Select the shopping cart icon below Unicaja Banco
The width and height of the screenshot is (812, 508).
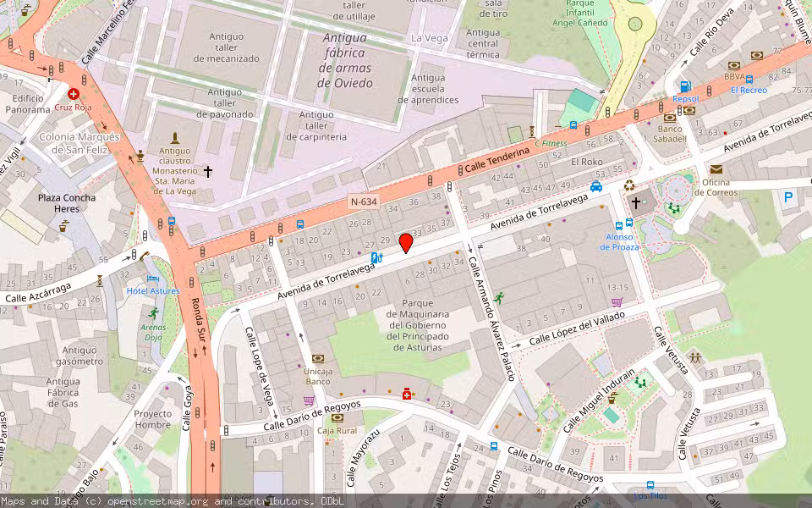pos(309,400)
